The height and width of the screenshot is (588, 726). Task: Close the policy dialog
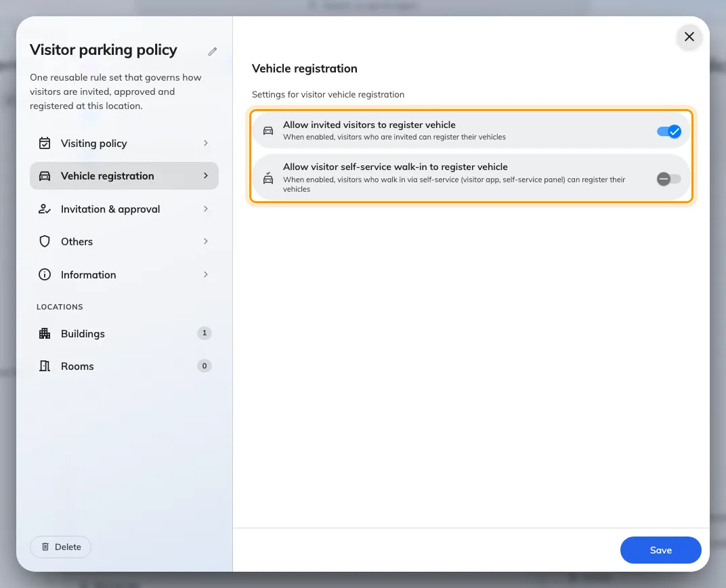click(689, 37)
